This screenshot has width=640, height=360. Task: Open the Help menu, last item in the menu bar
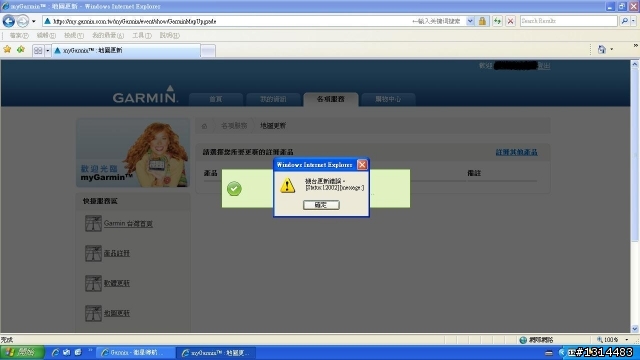coord(169,36)
